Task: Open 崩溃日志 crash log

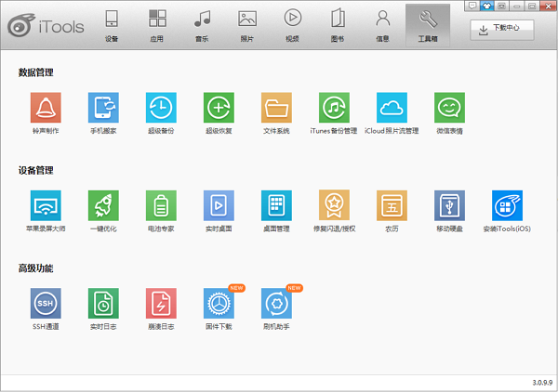Action: [161, 303]
